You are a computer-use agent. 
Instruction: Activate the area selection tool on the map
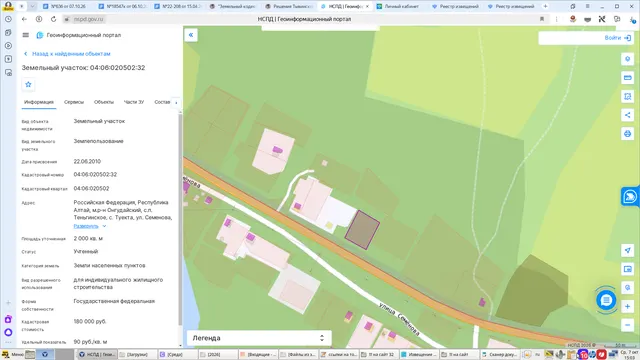pyautogui.click(x=627, y=96)
